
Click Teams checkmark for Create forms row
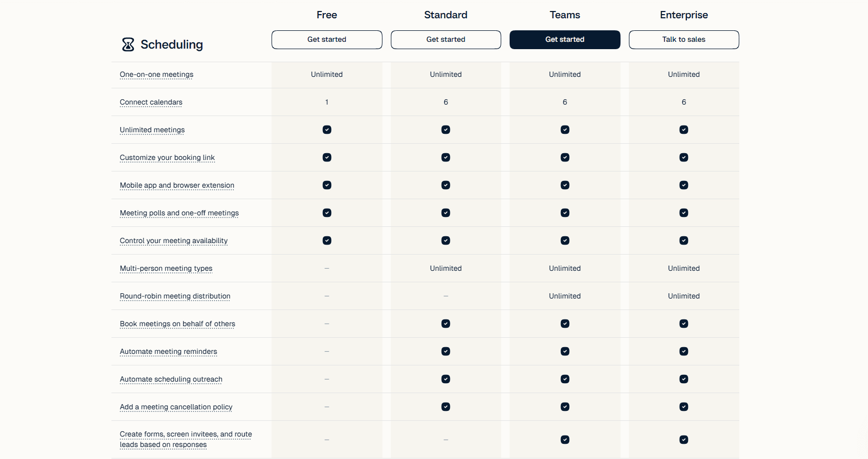point(565,440)
